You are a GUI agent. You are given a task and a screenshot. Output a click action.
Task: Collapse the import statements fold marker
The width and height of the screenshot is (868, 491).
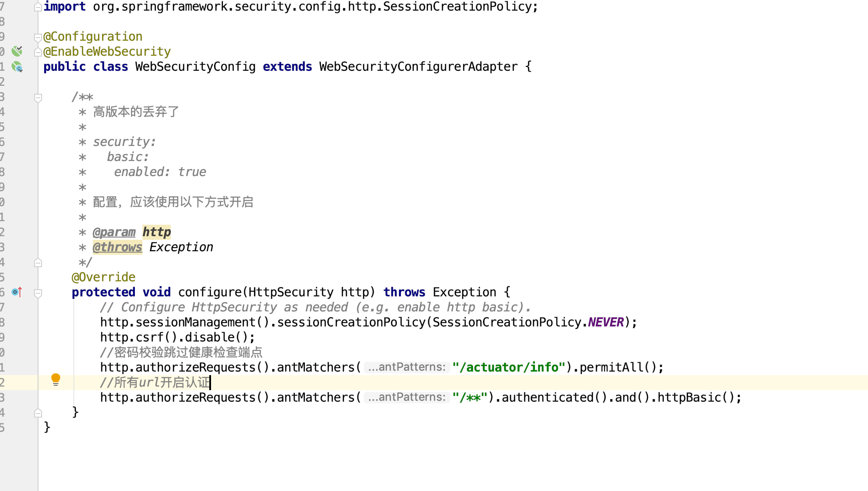[38, 7]
